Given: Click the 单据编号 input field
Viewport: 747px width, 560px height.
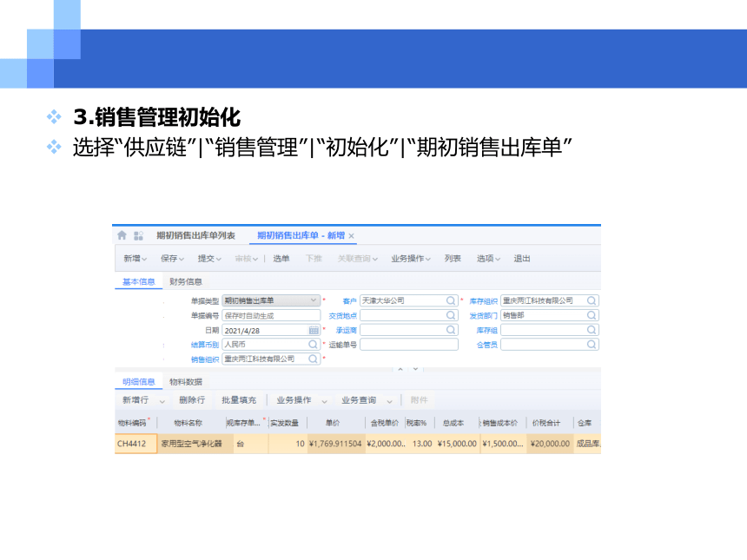Looking at the screenshot, I should (x=271, y=315).
